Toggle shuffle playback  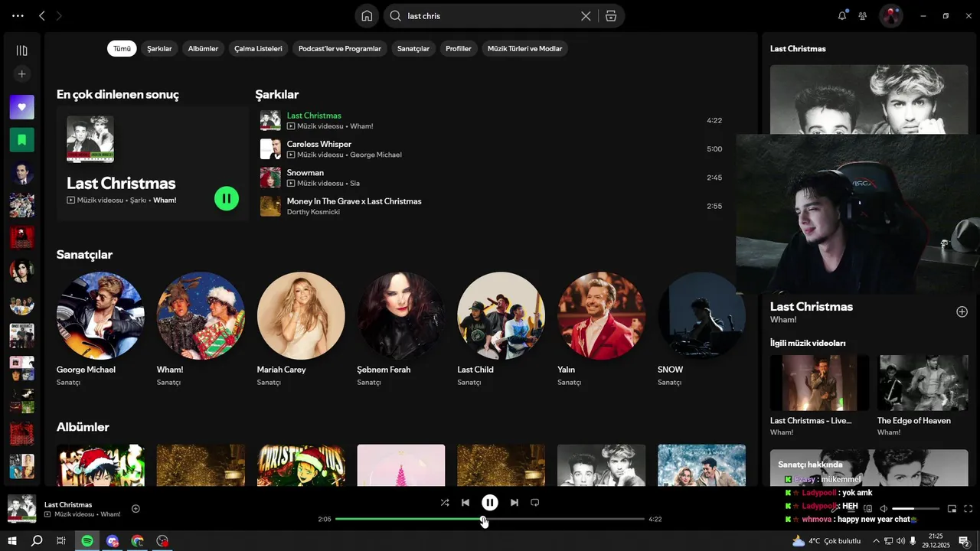click(x=445, y=503)
